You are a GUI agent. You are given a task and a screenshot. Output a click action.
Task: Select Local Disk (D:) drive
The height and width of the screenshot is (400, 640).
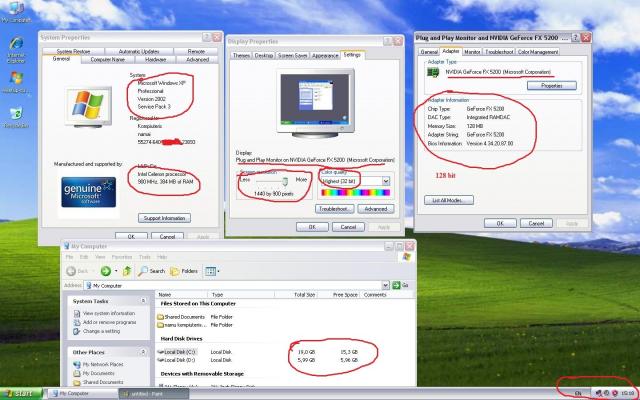[x=177, y=360]
